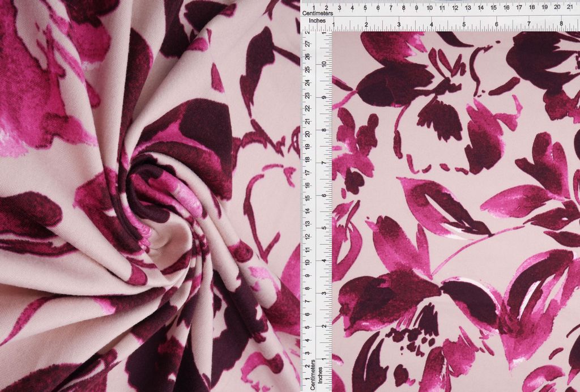Select the 10 inch mark on vertical ruler

coord(324,63)
